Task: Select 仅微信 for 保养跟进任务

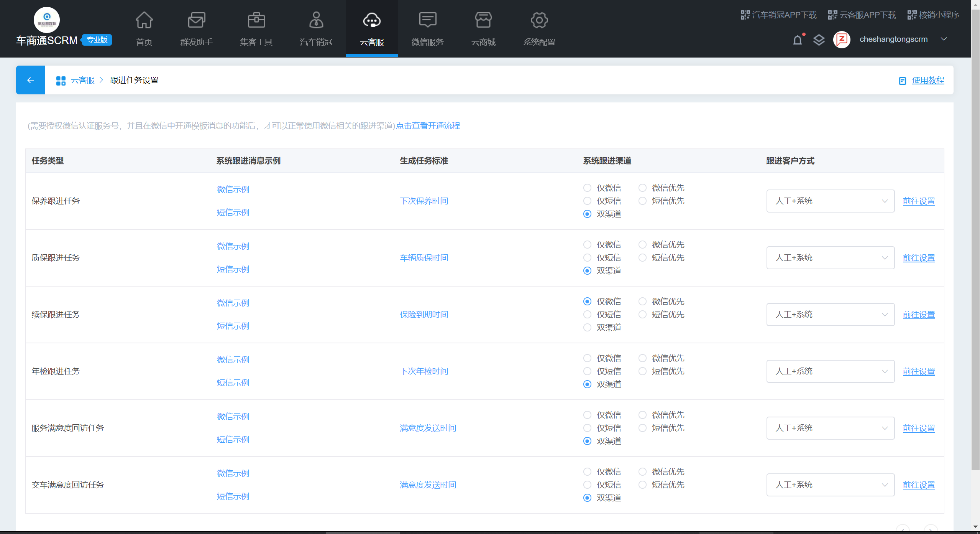Action: click(x=587, y=188)
